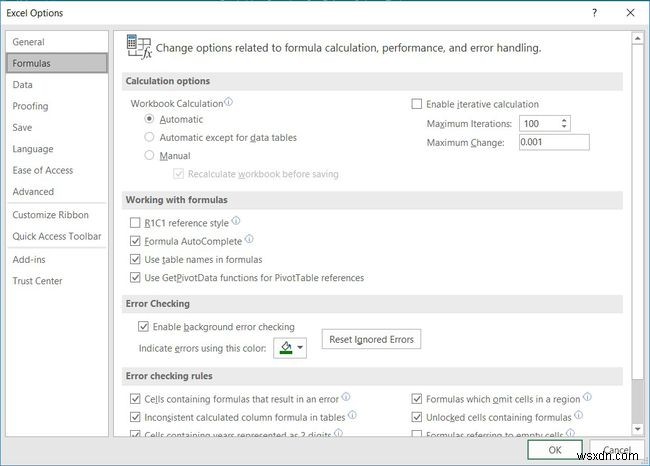This screenshot has height=466, width=650.
Task: Increase Maximum Iterations with spinner up arrow
Action: click(565, 120)
